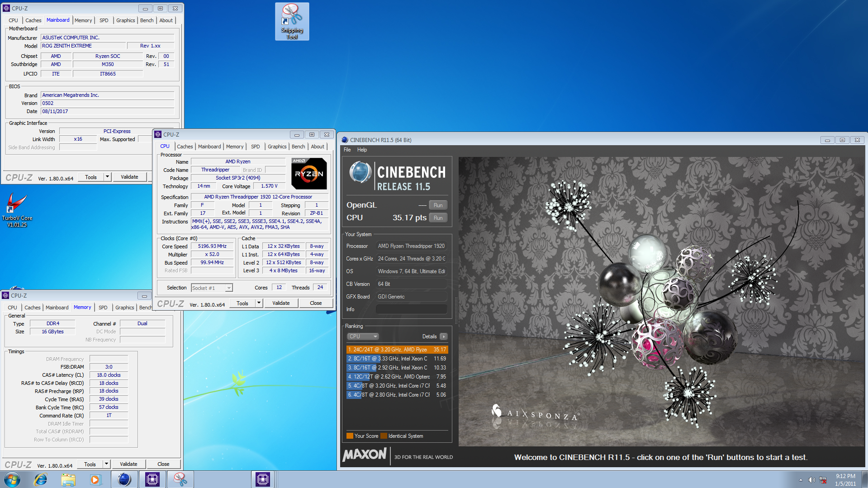
Task: Open the Memory tab in the CPU window
Action: pyautogui.click(x=234, y=147)
